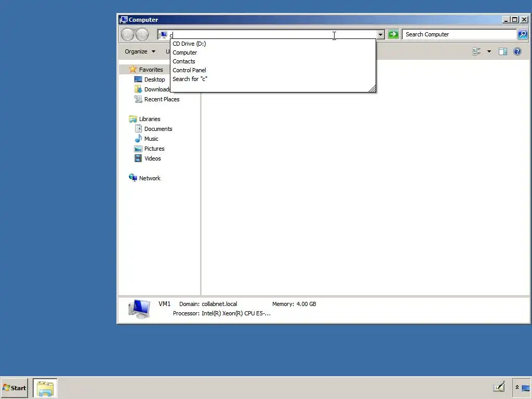This screenshot has width=532, height=399.
Task: Select CD Drive (D:) suggestion
Action: pos(273,44)
